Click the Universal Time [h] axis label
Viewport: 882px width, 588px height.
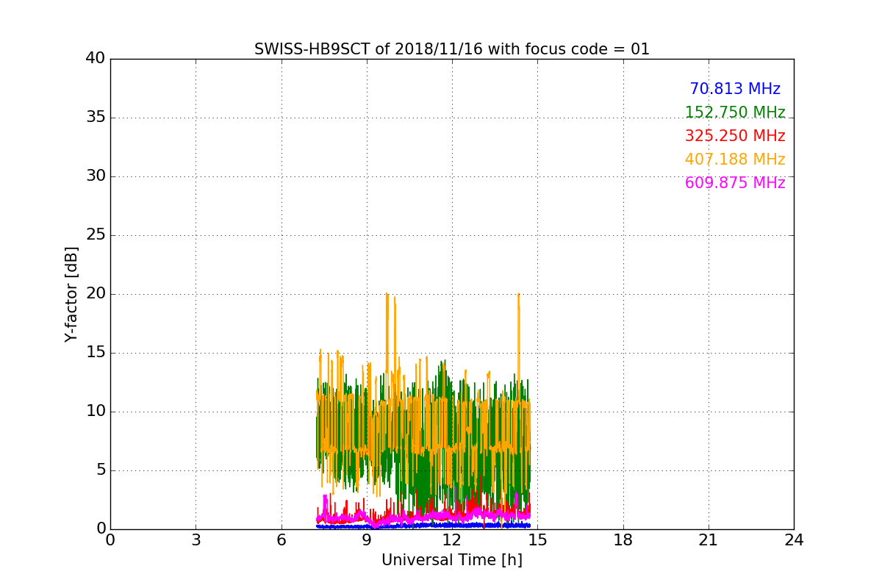tap(452, 560)
